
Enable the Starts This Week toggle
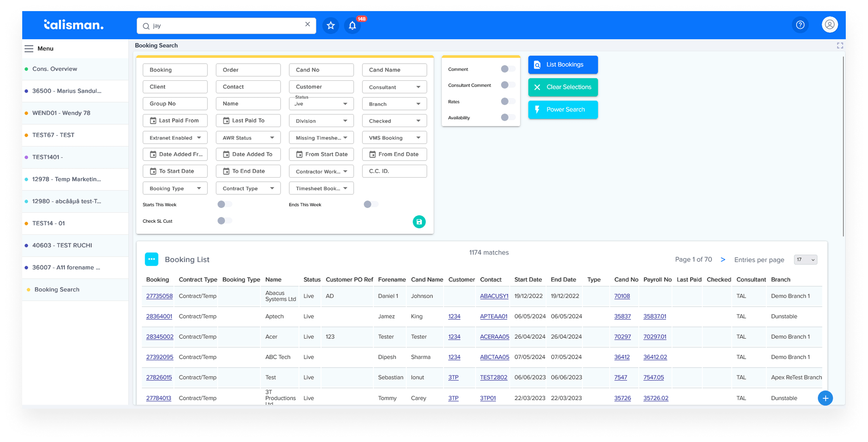(224, 204)
